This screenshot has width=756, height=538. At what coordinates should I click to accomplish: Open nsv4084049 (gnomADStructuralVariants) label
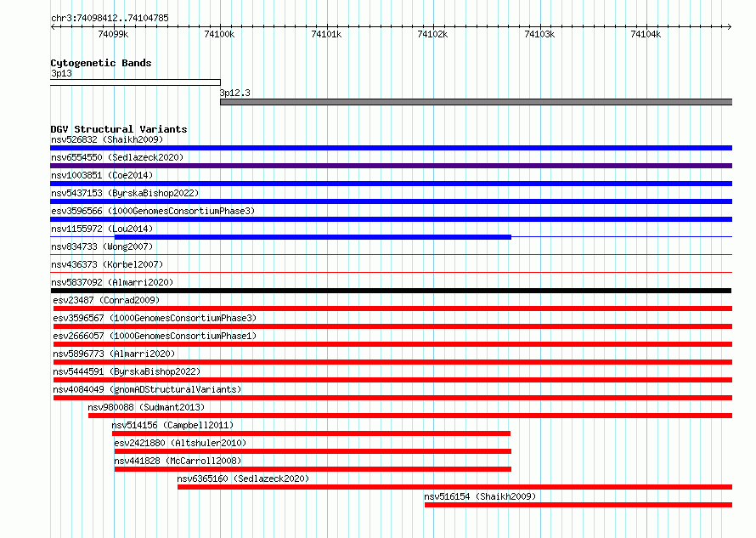147,389
